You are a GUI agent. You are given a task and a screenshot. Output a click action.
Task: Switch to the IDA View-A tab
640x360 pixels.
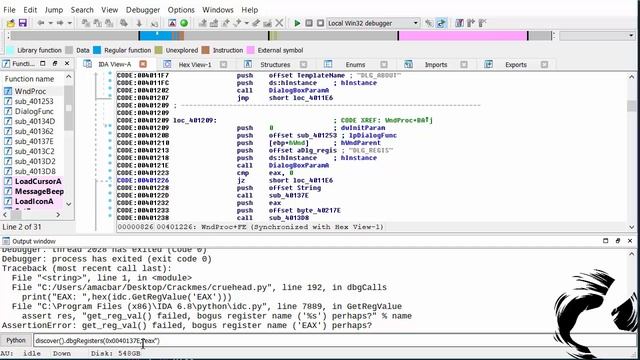click(115, 64)
